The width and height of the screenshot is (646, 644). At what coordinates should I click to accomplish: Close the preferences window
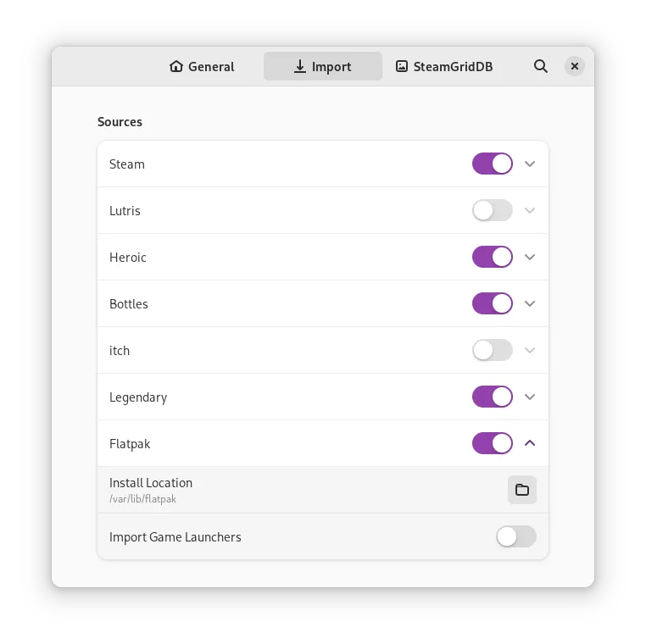point(575,66)
